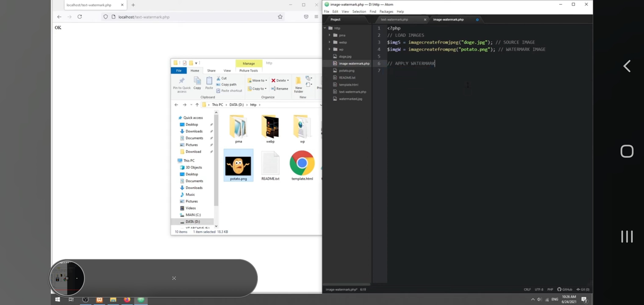Click the navigation pane scroll down arrow
644x305 pixels.
click(x=216, y=226)
